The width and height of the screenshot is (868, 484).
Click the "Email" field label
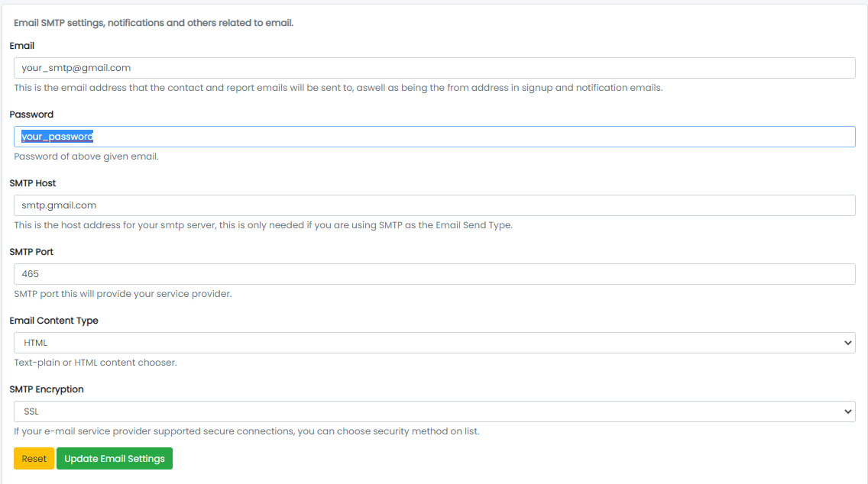(x=22, y=46)
